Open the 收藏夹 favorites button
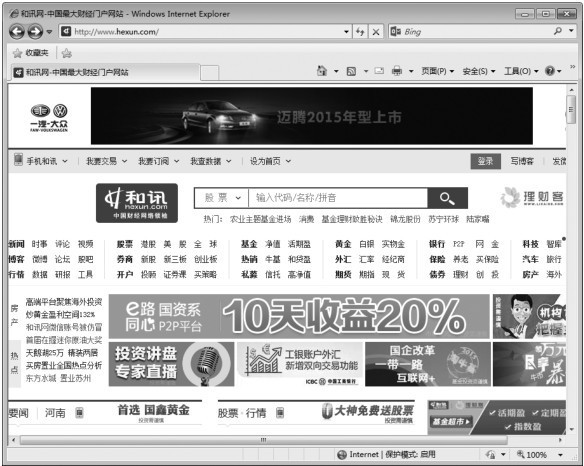The image size is (584, 466). (x=31, y=53)
